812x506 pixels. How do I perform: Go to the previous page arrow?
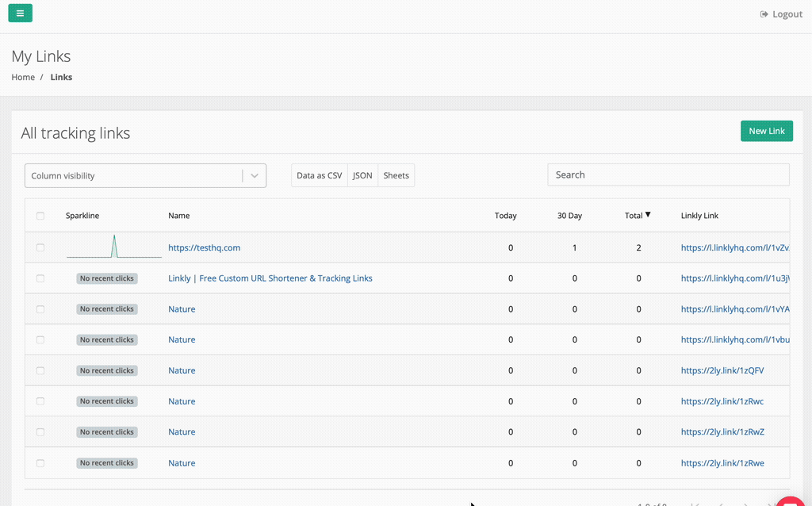point(720,503)
